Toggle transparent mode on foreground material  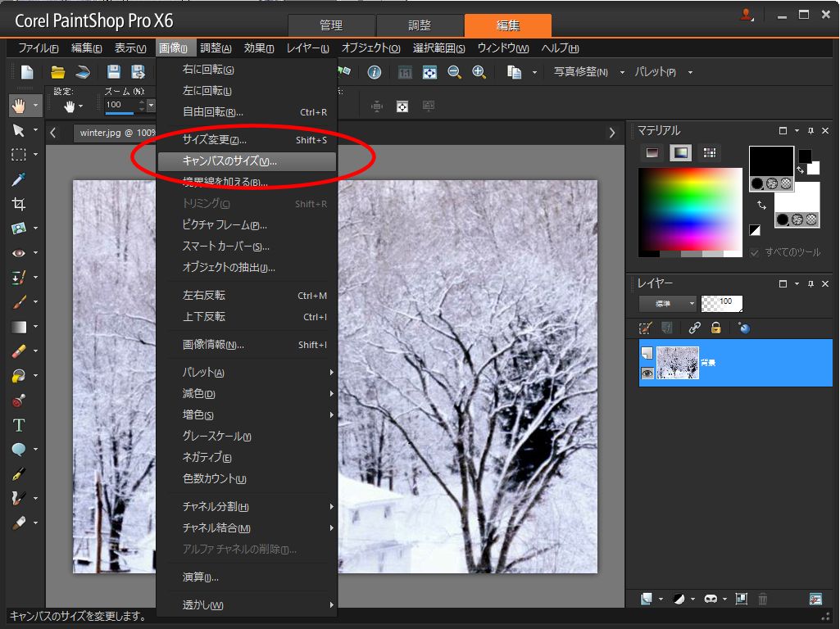pyautogui.click(x=786, y=183)
